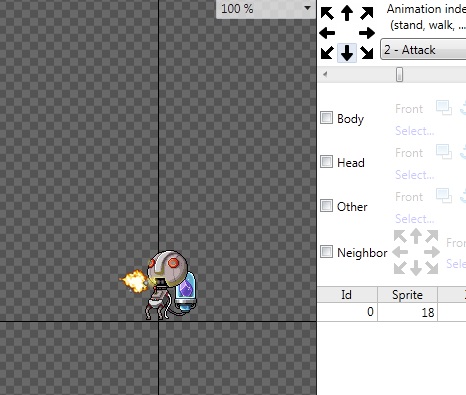
Task: Enable the Body reference checkbox
Action: click(326, 118)
